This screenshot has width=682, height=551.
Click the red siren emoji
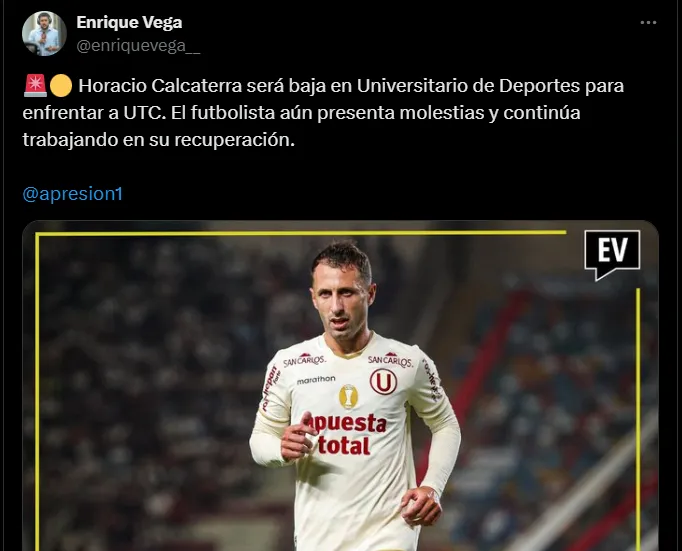tap(35, 86)
